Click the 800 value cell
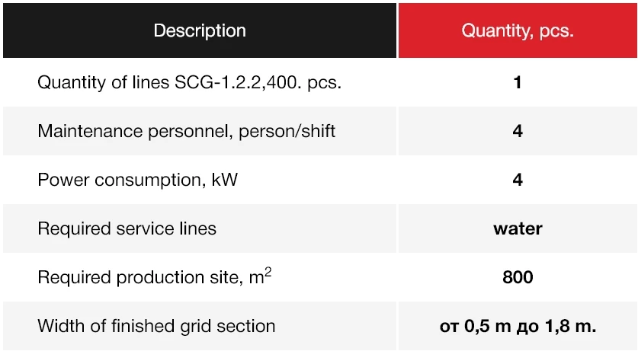The width and height of the screenshot is (638, 364). click(518, 277)
